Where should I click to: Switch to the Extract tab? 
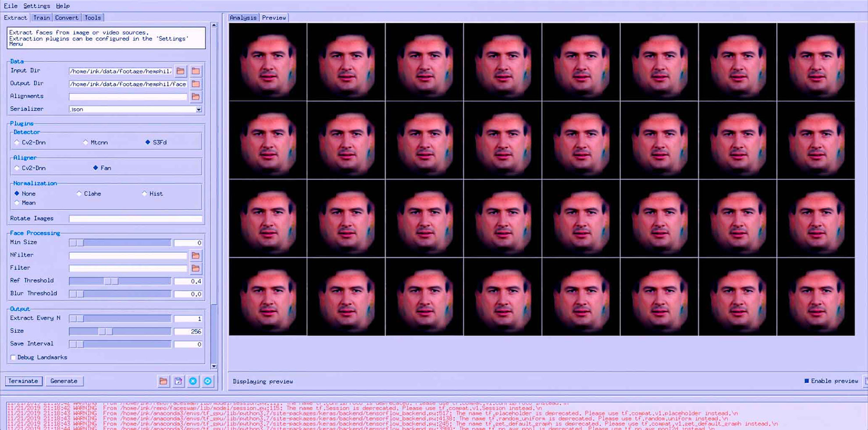pos(15,18)
